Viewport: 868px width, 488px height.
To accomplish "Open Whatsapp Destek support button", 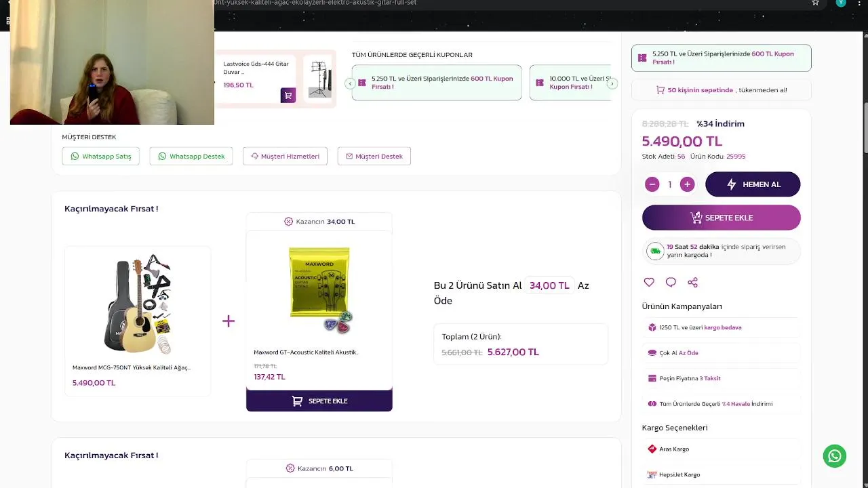I will 191,156.
